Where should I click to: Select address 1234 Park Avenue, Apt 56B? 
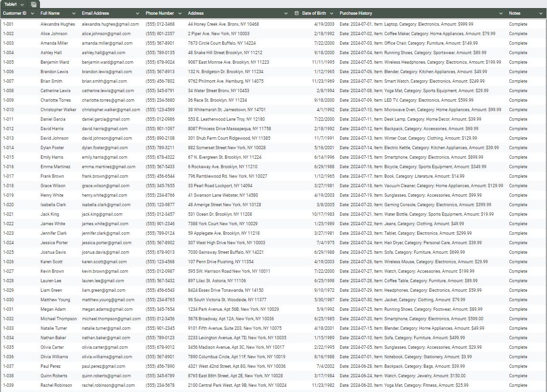[234, 309]
